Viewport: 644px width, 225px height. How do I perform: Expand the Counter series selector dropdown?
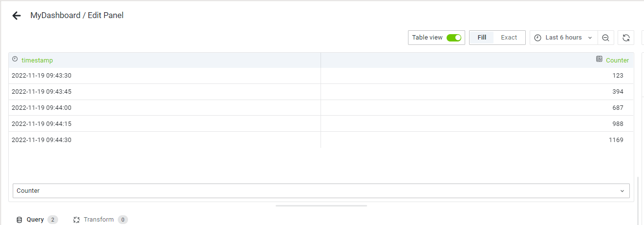point(321,191)
